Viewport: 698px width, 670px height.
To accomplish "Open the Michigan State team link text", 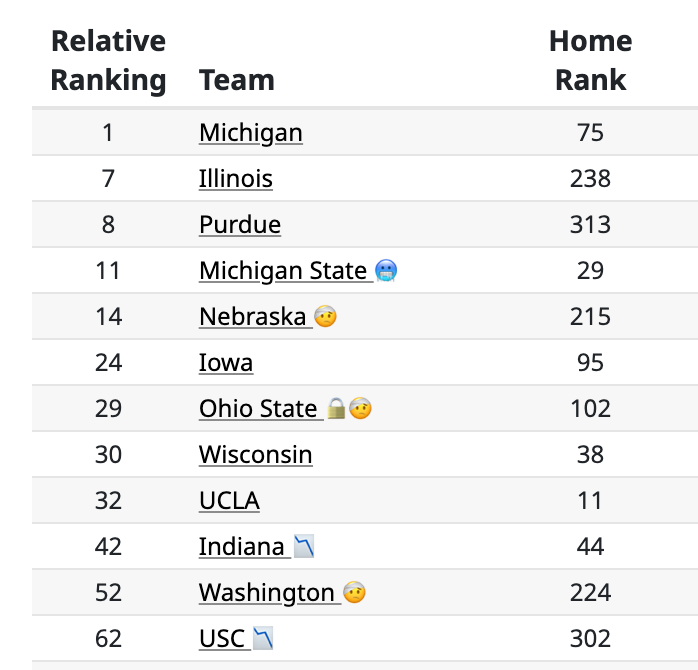I will (x=283, y=271).
